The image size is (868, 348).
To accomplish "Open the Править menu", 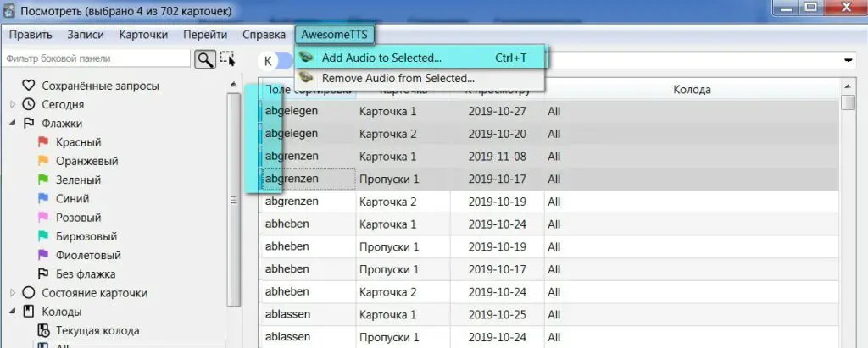I will [x=31, y=35].
